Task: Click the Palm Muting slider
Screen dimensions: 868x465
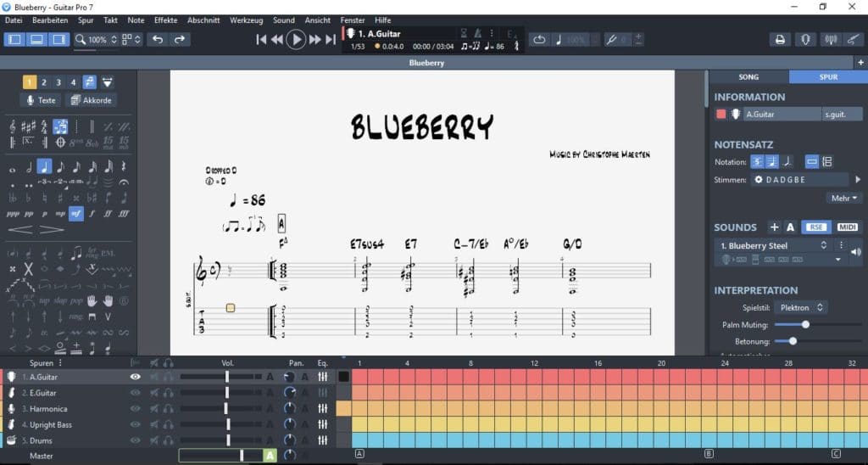Action: pos(818,324)
